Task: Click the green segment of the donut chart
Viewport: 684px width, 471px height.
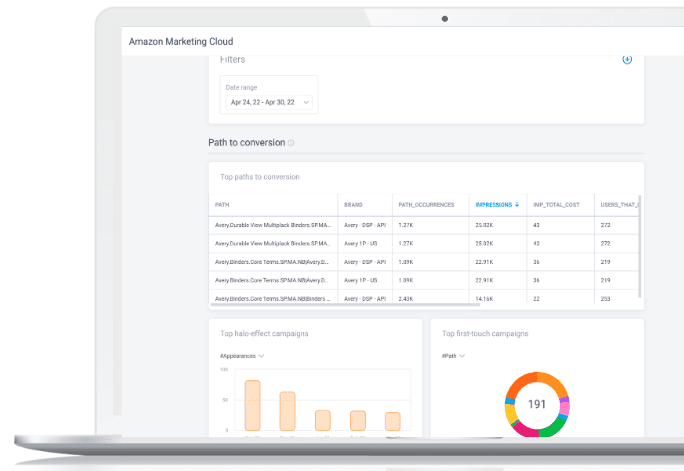Action: point(553,428)
